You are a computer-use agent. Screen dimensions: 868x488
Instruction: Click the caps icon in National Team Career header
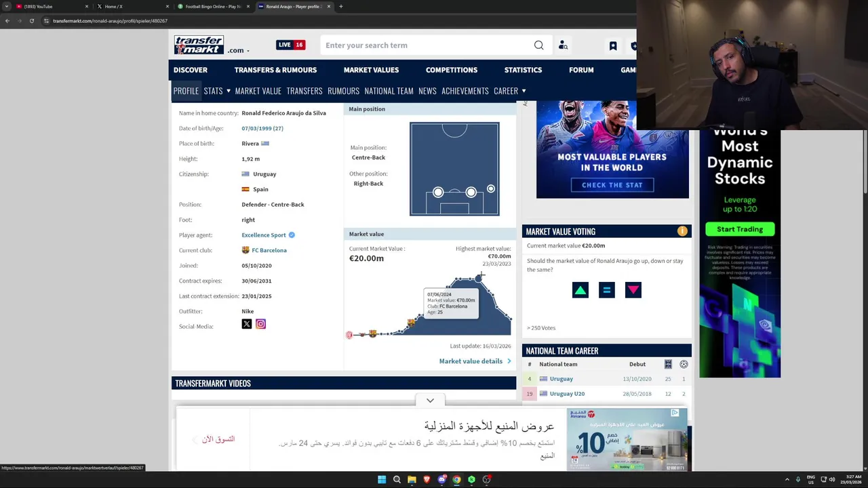668,364
